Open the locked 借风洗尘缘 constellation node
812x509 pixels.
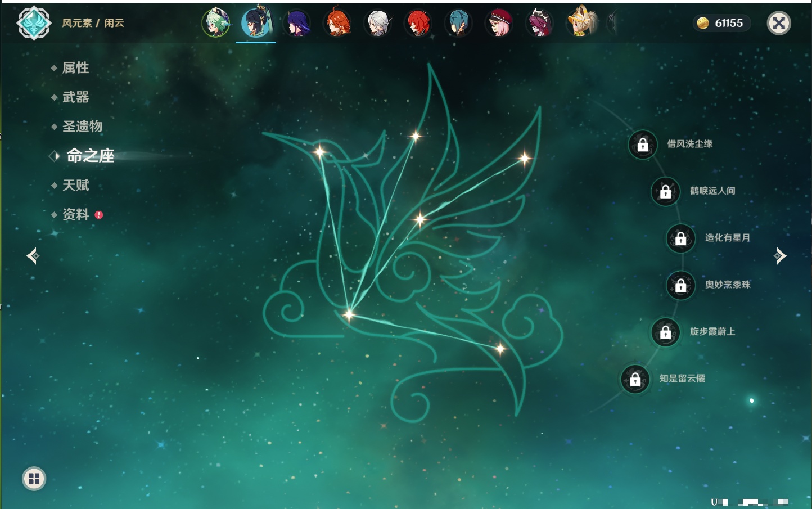643,145
